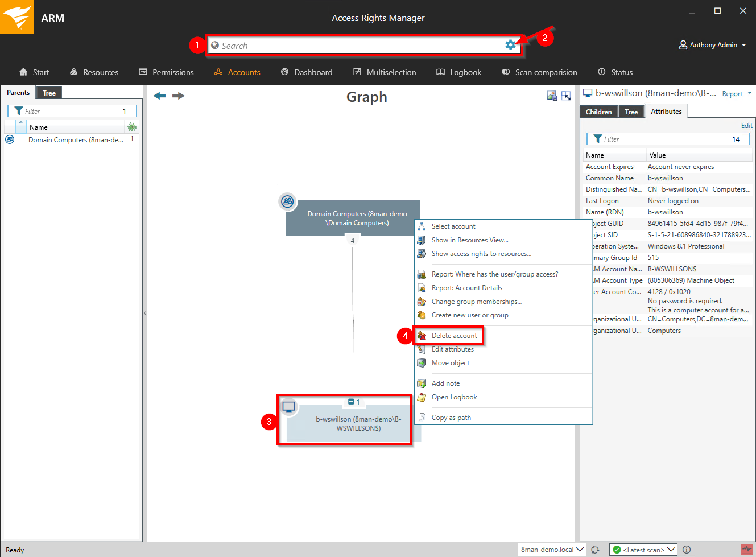Viewport: 756px width, 557px height.
Task: Open the Dashboard navigation item
Action: tap(307, 72)
